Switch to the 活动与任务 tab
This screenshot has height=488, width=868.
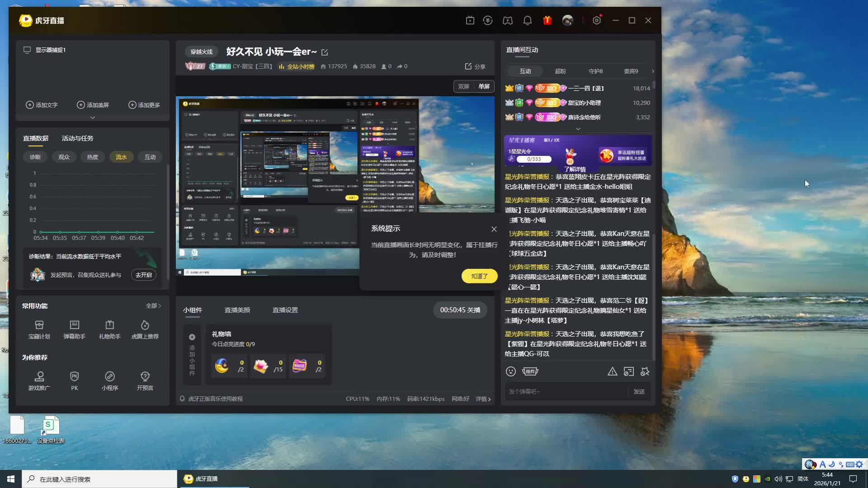point(77,138)
